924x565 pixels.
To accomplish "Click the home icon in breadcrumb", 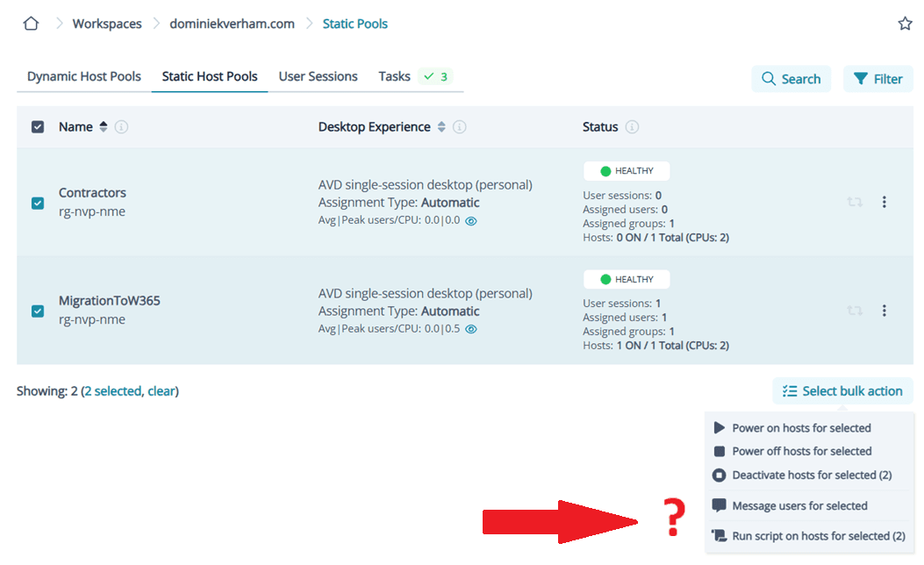I will [x=31, y=24].
